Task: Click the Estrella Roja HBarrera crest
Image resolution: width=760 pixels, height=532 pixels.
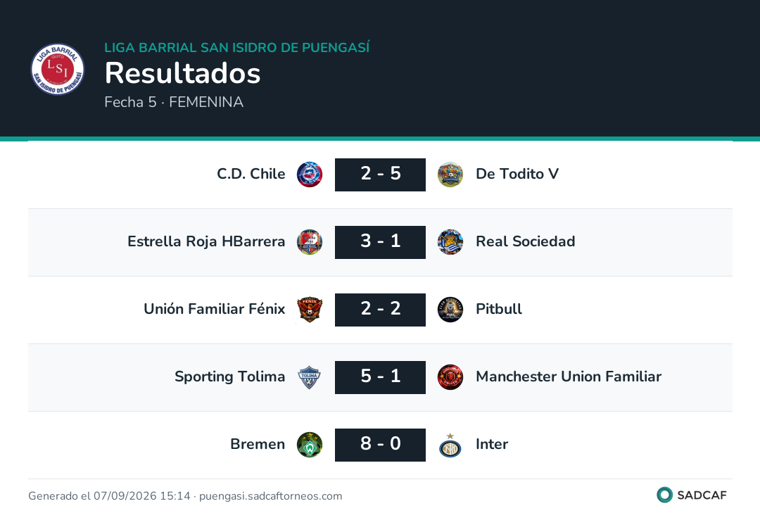Action: tap(310, 242)
